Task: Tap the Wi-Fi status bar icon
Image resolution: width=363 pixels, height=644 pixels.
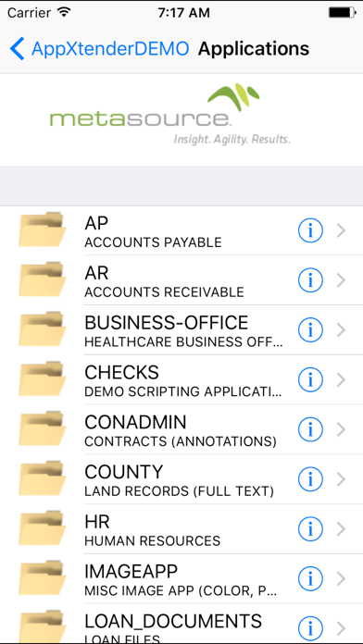Action: click(64, 12)
